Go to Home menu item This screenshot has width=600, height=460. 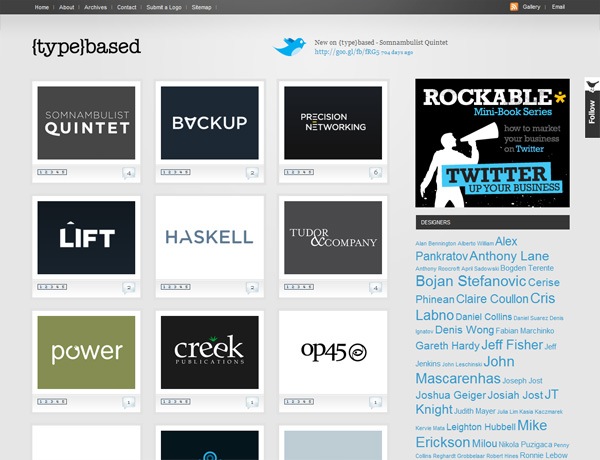click(42, 7)
